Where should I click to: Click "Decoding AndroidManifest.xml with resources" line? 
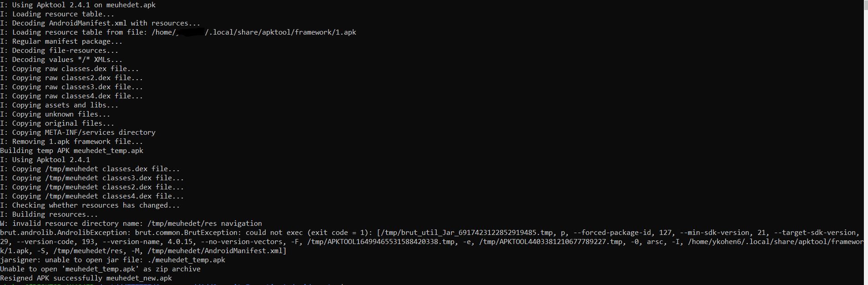(100, 23)
